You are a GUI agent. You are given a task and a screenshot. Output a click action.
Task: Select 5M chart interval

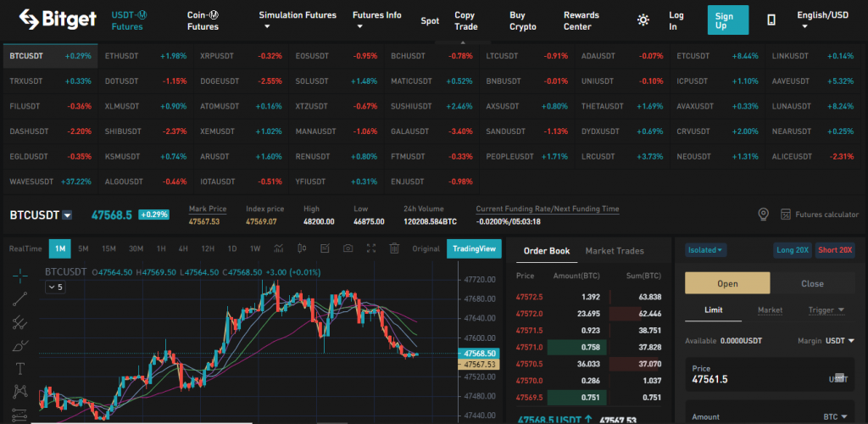click(x=83, y=248)
